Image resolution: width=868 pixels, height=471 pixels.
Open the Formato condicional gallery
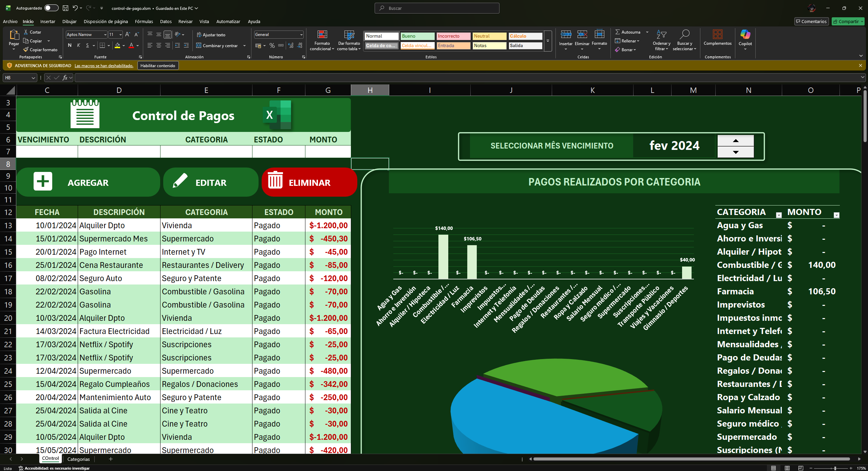pos(322,40)
